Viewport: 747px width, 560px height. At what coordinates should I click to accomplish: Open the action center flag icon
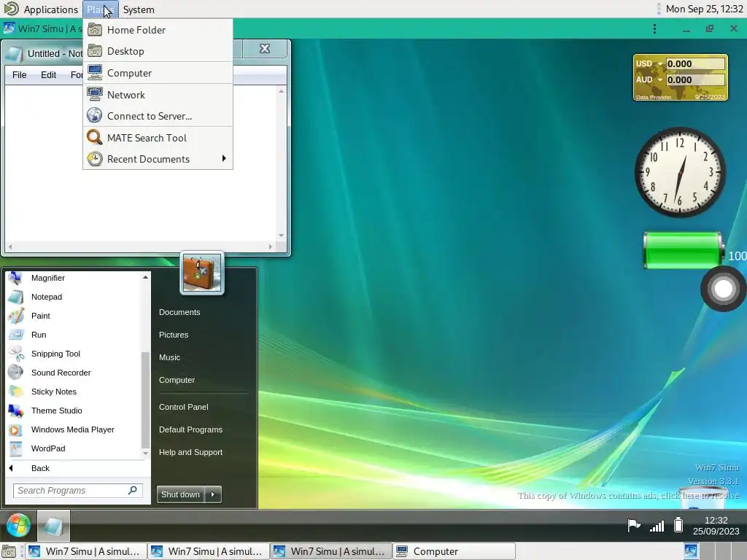[x=634, y=526]
